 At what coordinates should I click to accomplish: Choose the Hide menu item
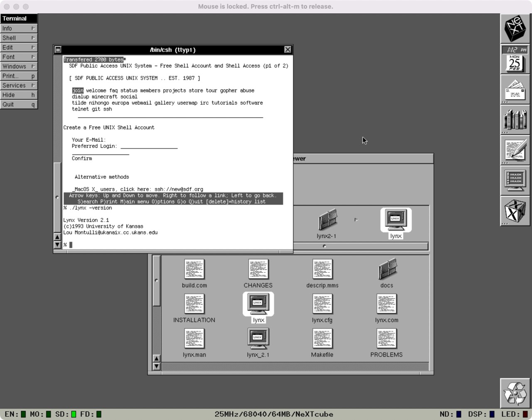coord(19,95)
